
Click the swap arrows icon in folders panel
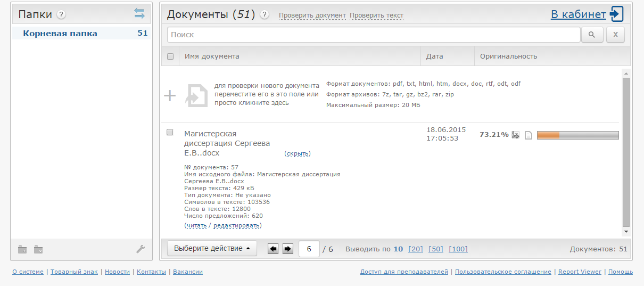[139, 14]
